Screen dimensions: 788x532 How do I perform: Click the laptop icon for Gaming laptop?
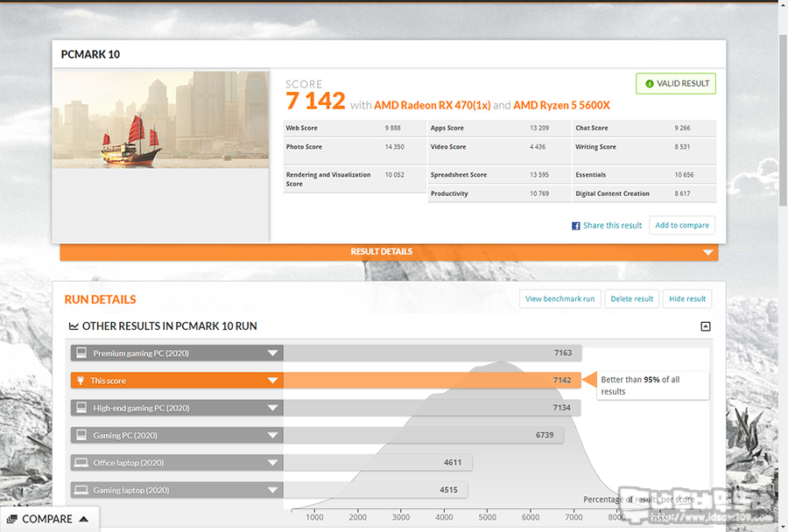[81, 490]
